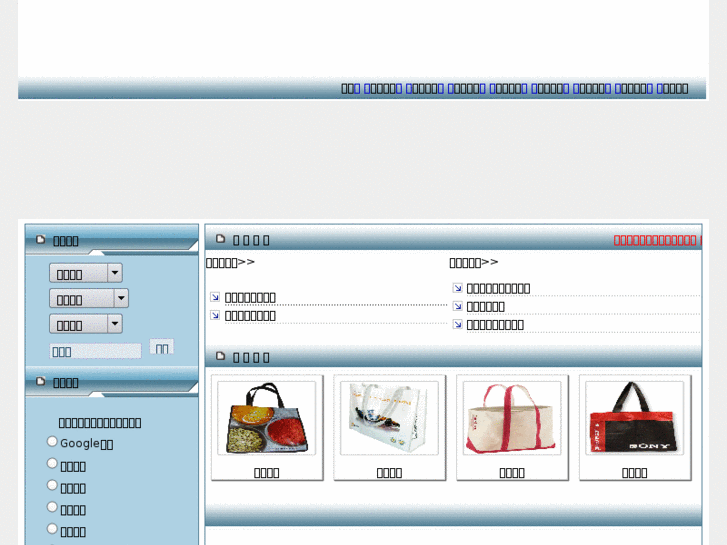
Task: Open the left column heading ending with >>
Action: pyautogui.click(x=230, y=263)
